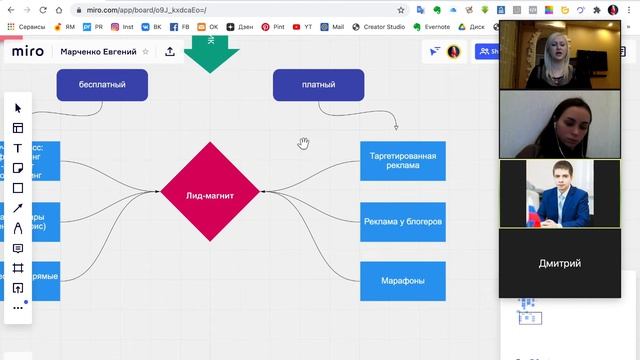Open ОК bookmark
The width and height of the screenshot is (640, 360).
208,27
